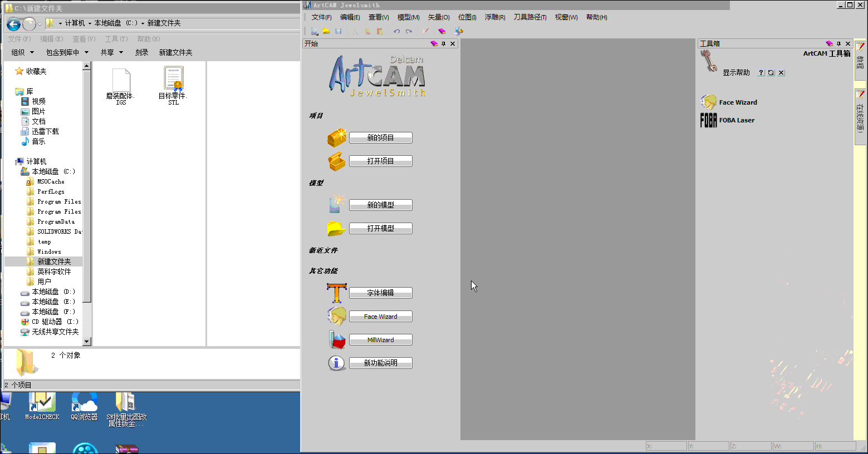Click the 新功能说明 button
The height and width of the screenshot is (454, 868).
coord(381,363)
